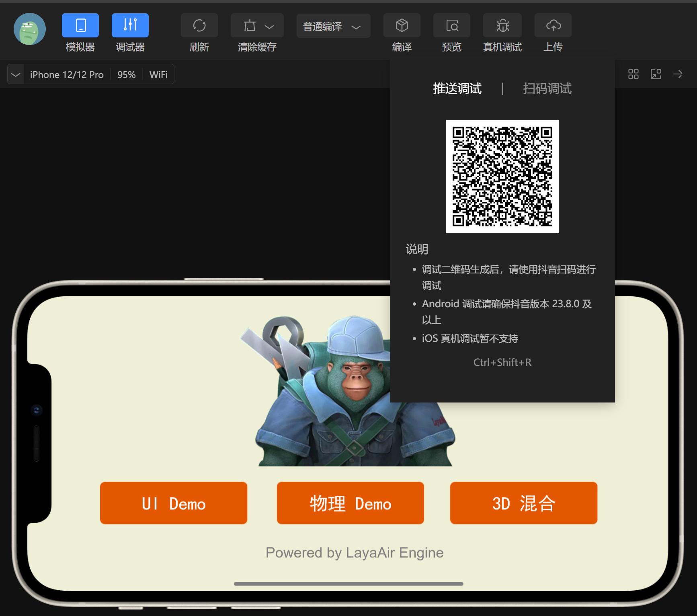The width and height of the screenshot is (697, 616).
Task: Select the iPhone 12/12 Pro device option
Action: (67, 75)
